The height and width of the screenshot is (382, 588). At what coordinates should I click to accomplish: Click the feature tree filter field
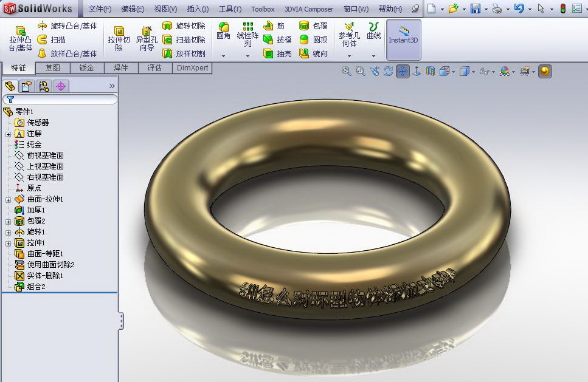coord(60,99)
